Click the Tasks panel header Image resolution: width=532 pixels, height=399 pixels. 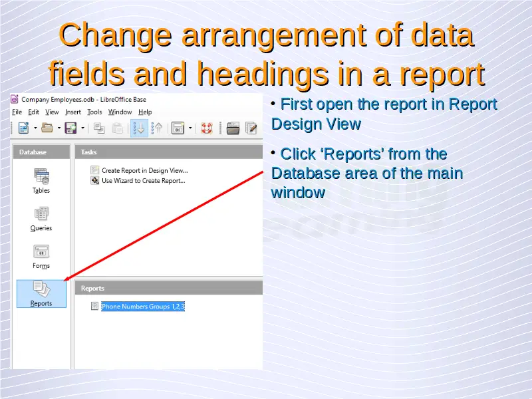pyautogui.click(x=169, y=152)
